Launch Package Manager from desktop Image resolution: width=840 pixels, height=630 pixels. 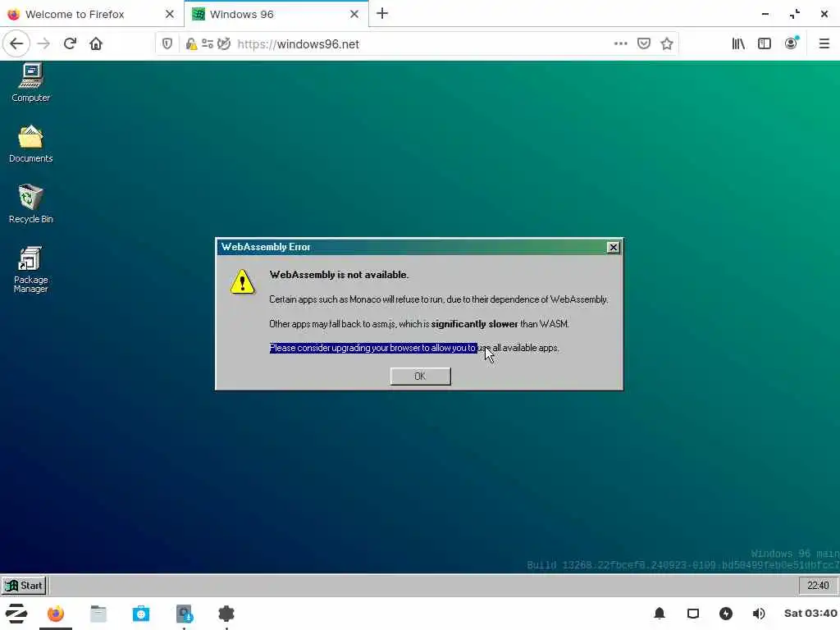pos(30,269)
